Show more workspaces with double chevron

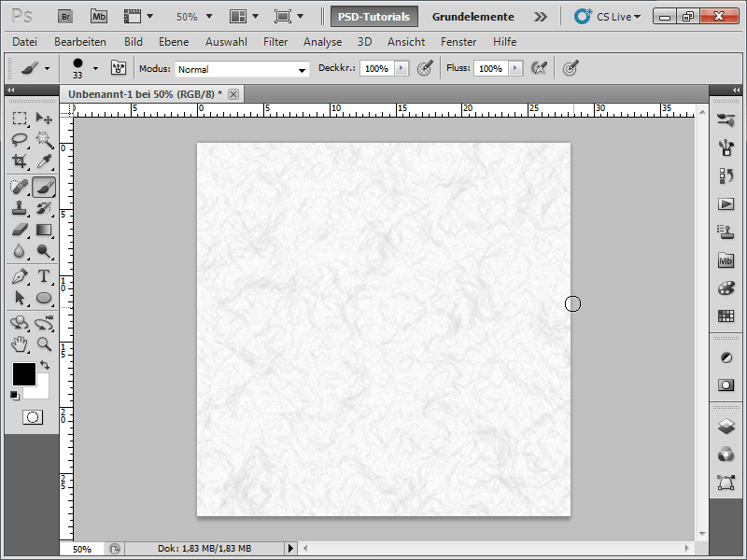point(541,17)
